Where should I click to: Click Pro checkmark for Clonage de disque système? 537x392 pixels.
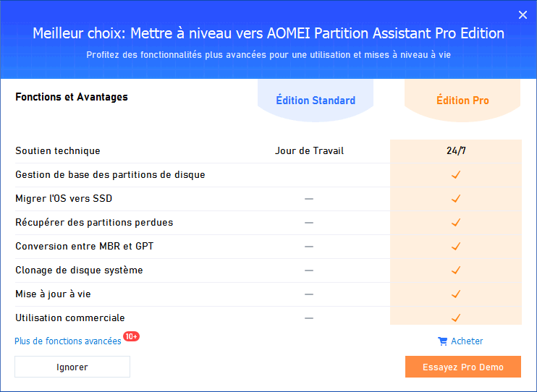click(455, 270)
